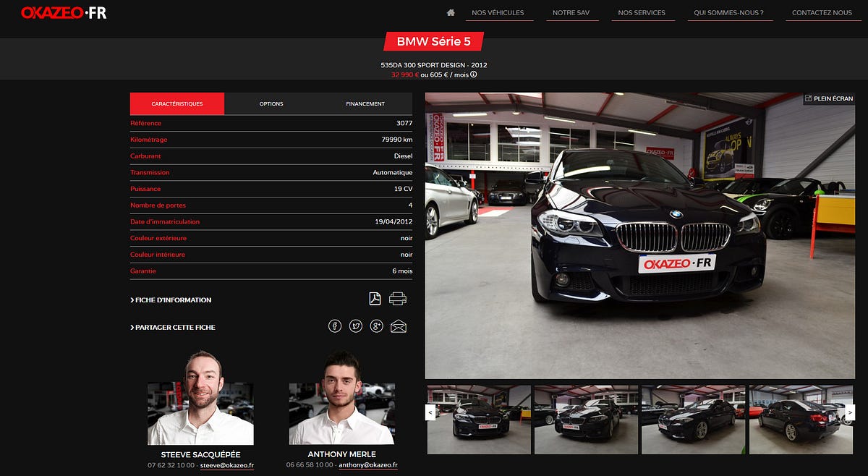
Task: Click the 19/04/2012 registration date
Action: [393, 222]
